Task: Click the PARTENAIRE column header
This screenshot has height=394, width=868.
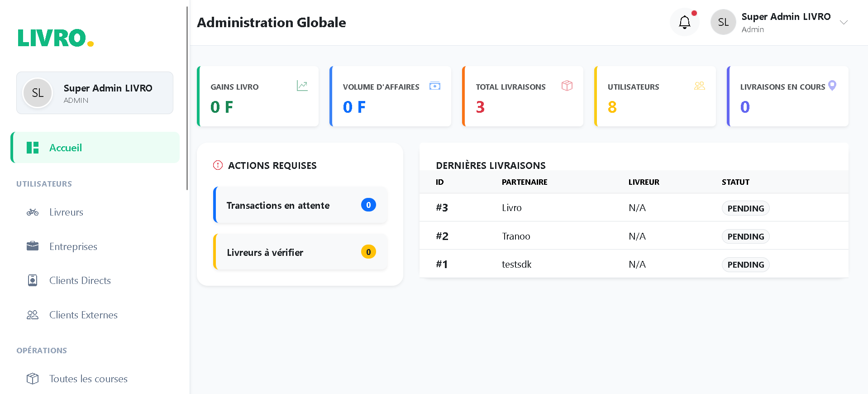Action: [525, 182]
